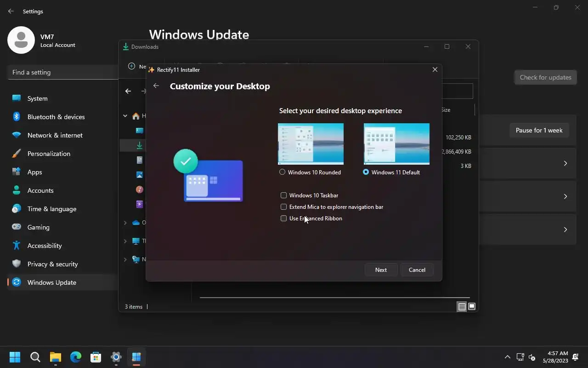Image resolution: width=588 pixels, height=368 pixels.
Task: Open third chevron row in Windows Update
Action: click(565, 230)
